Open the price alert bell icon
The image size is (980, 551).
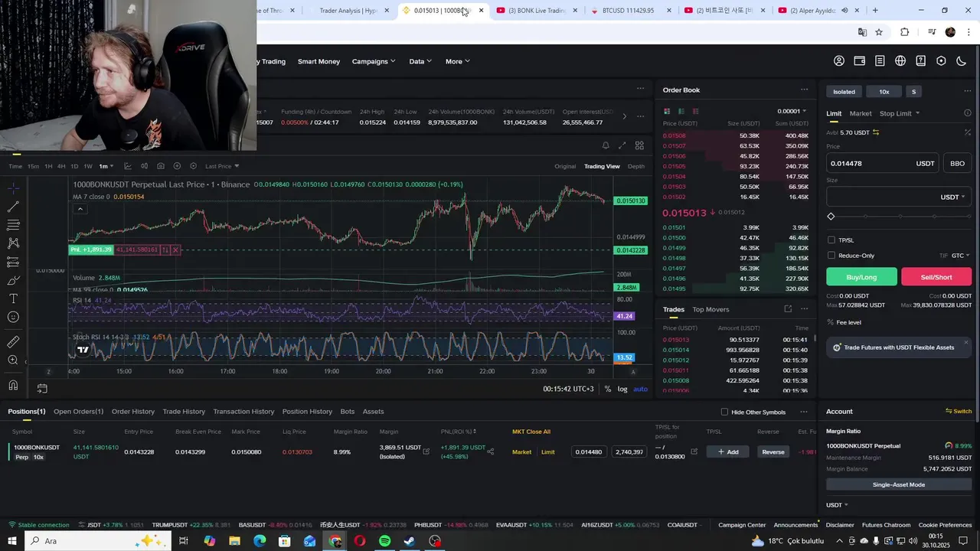pyautogui.click(x=606, y=145)
